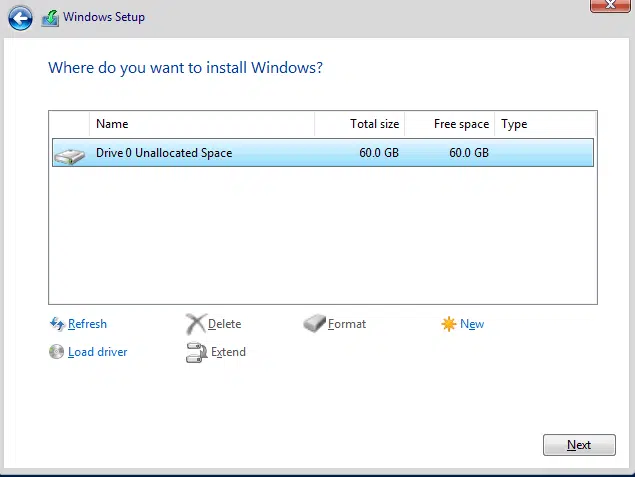Screen dimensions: 635x477
Task: Click the Format link text
Action: [x=347, y=324]
